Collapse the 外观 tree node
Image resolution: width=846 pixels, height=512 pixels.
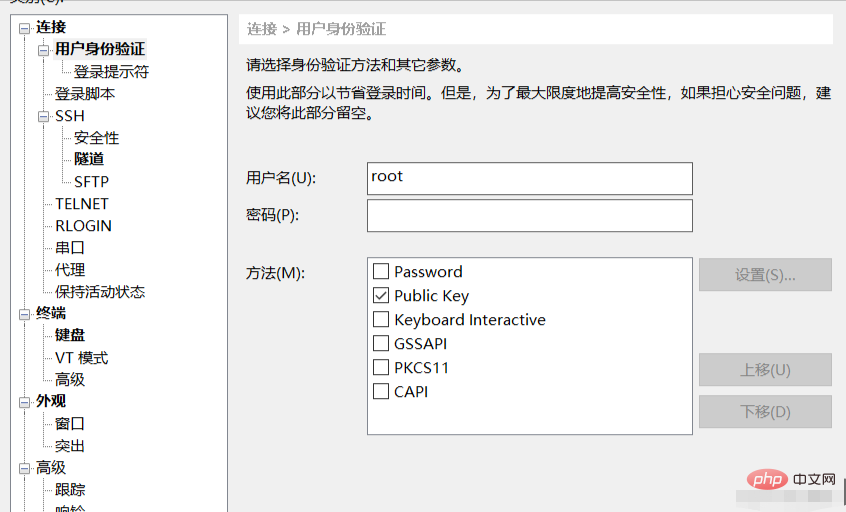(x=24, y=402)
